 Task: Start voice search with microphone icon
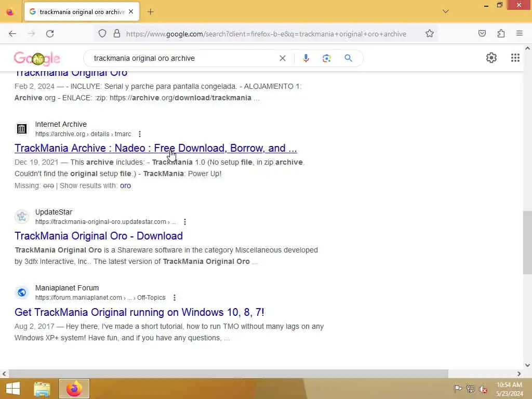click(x=305, y=58)
